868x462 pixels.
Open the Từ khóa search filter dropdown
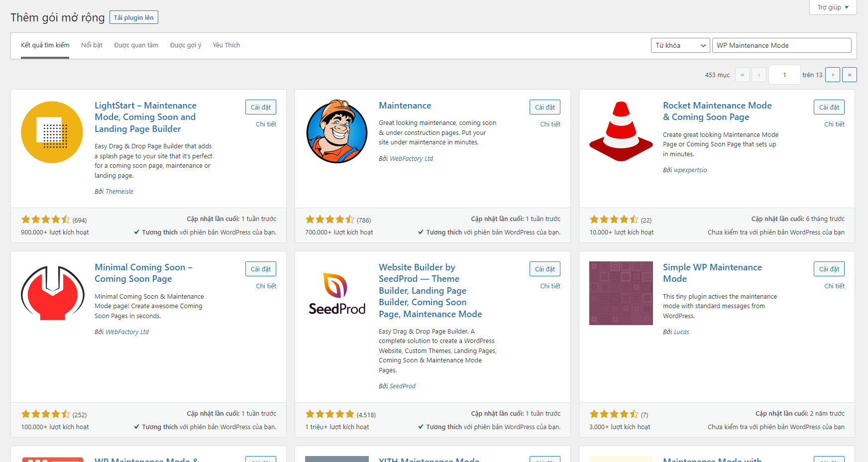[x=680, y=45]
